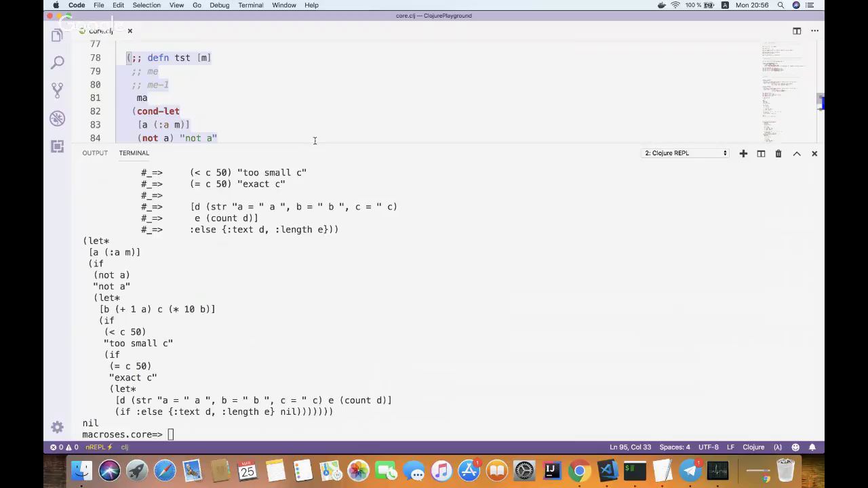Open Spotlight search in menu bar
Screen dimensions: 868x488
point(781,5)
